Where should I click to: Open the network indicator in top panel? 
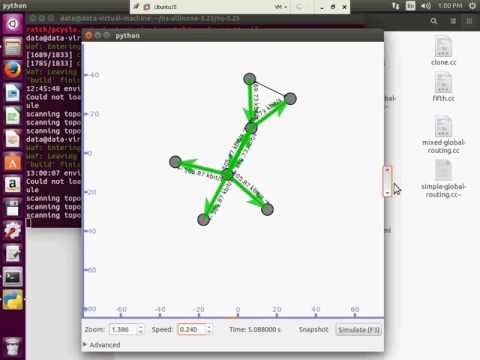pos(395,6)
